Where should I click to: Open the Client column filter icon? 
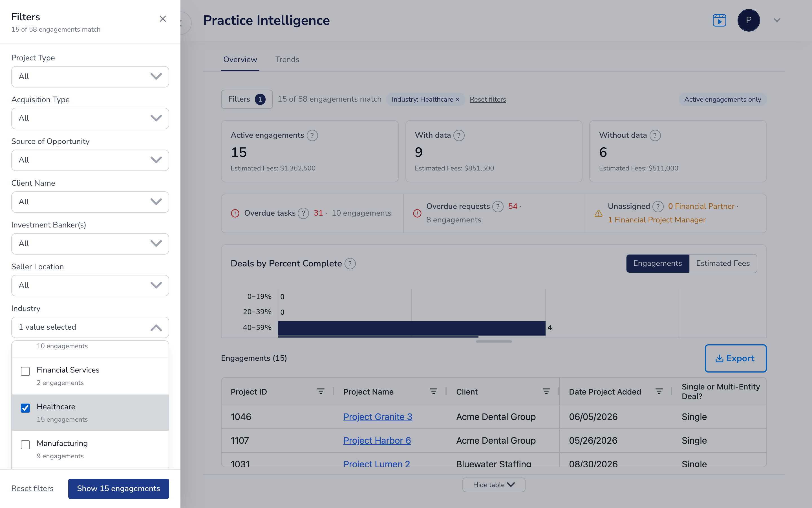point(546,391)
